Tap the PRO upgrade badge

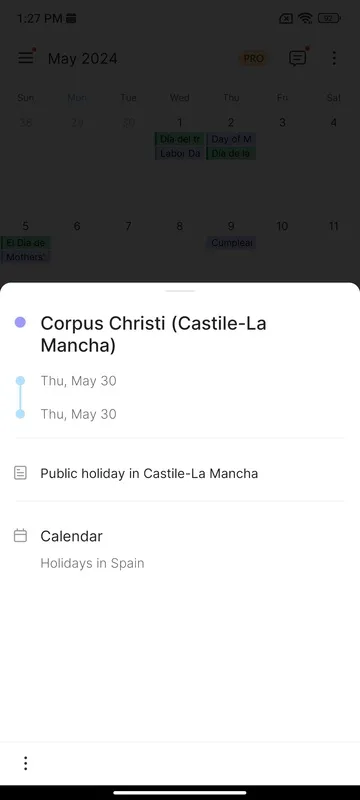253,58
